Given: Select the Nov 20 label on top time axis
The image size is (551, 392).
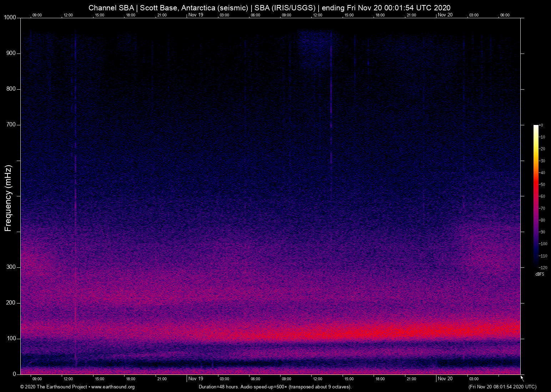Looking at the screenshot, I should (445, 15).
